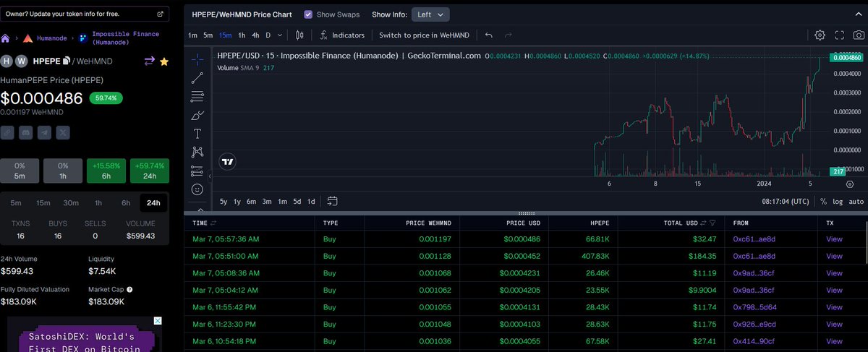
Task: Swap the pair order with arrows icon
Action: click(x=150, y=61)
